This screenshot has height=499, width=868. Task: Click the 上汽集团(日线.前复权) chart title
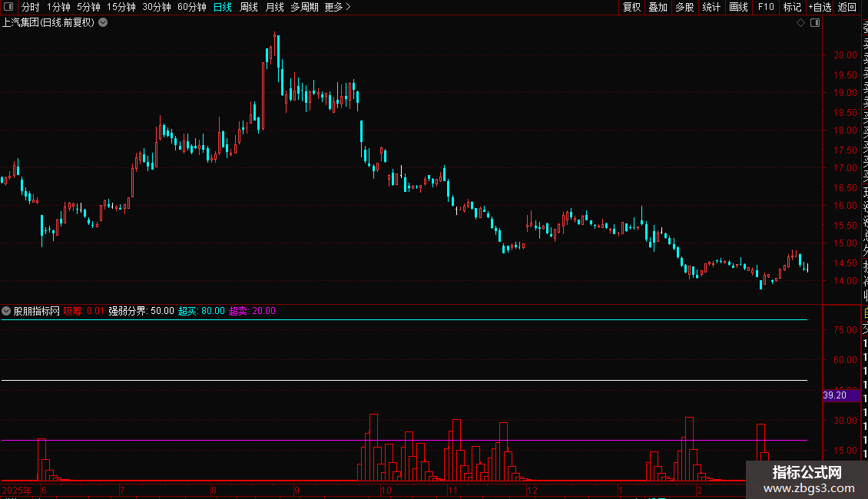pyautogui.click(x=48, y=23)
